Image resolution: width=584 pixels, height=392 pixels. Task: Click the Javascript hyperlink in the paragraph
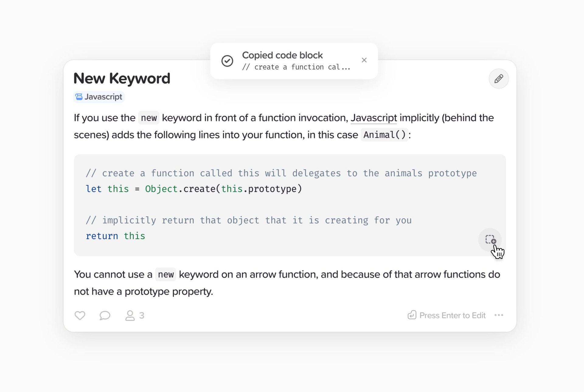(373, 118)
